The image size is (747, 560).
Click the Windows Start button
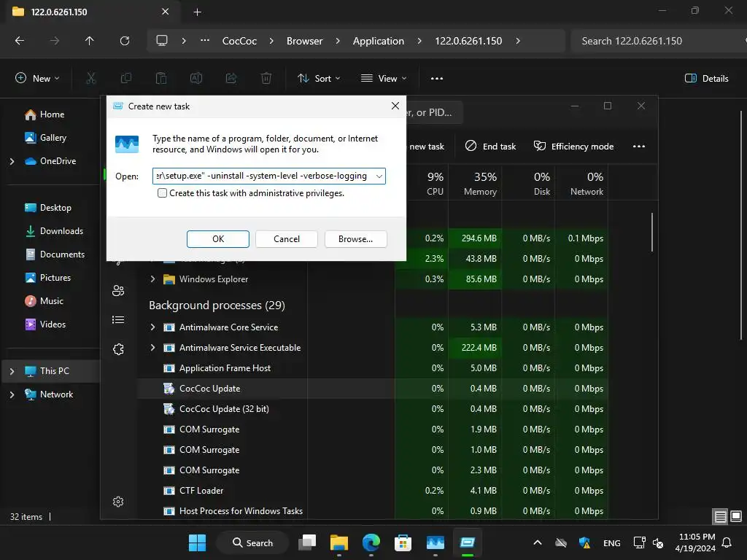click(x=197, y=542)
